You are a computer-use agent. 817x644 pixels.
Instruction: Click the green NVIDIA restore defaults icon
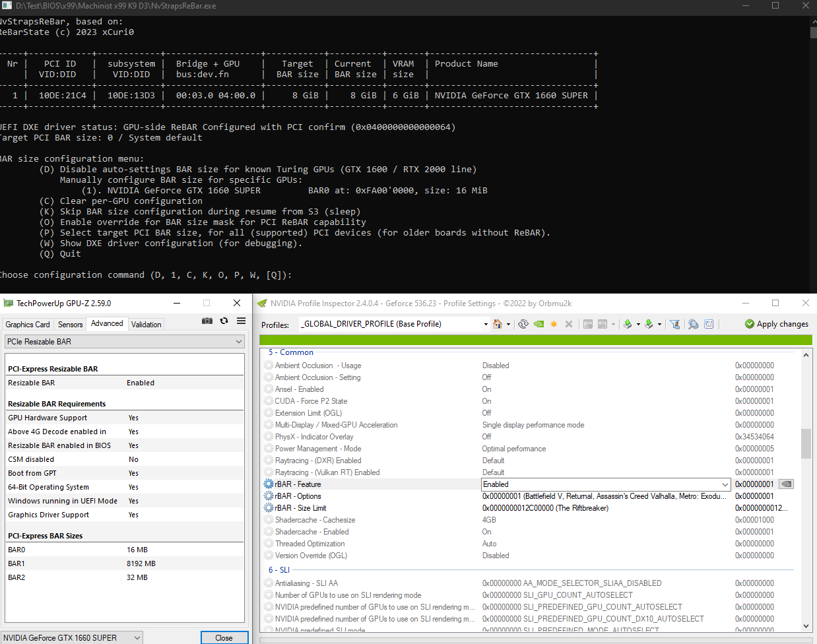click(539, 324)
